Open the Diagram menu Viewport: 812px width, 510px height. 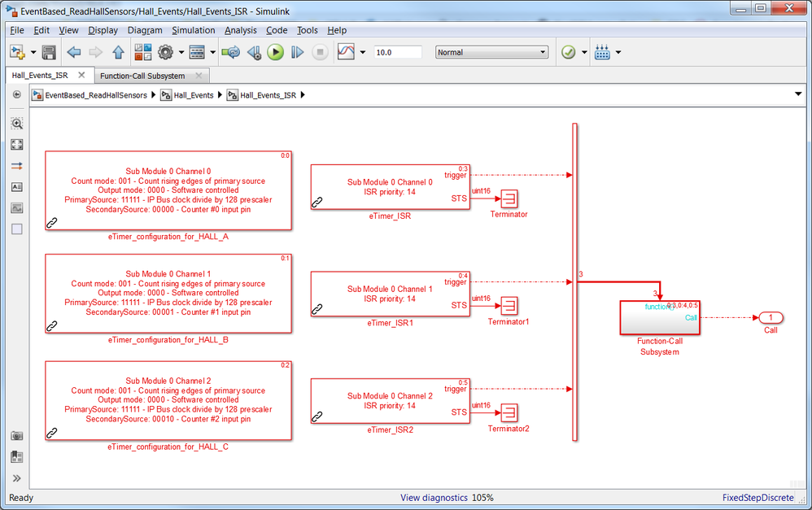tap(145, 30)
